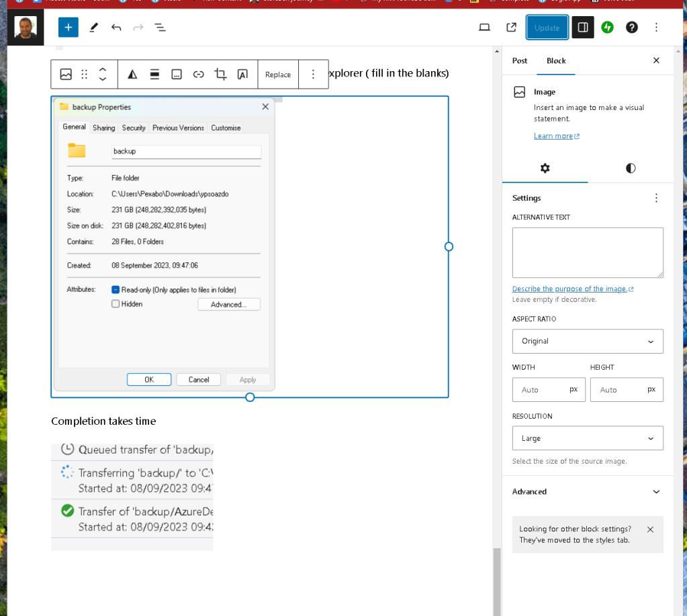Click the Height input field
687x616 pixels.
(627, 390)
